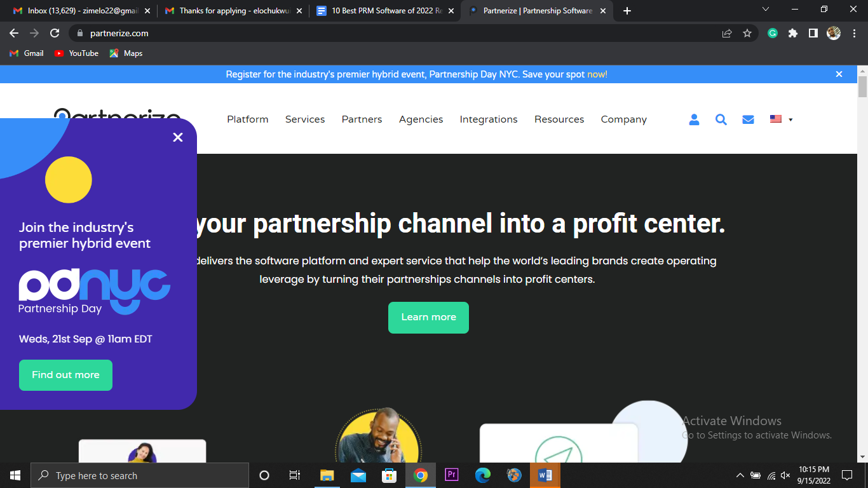The height and width of the screenshot is (488, 868).
Task: Close the Partnership Day popup
Action: [178, 137]
